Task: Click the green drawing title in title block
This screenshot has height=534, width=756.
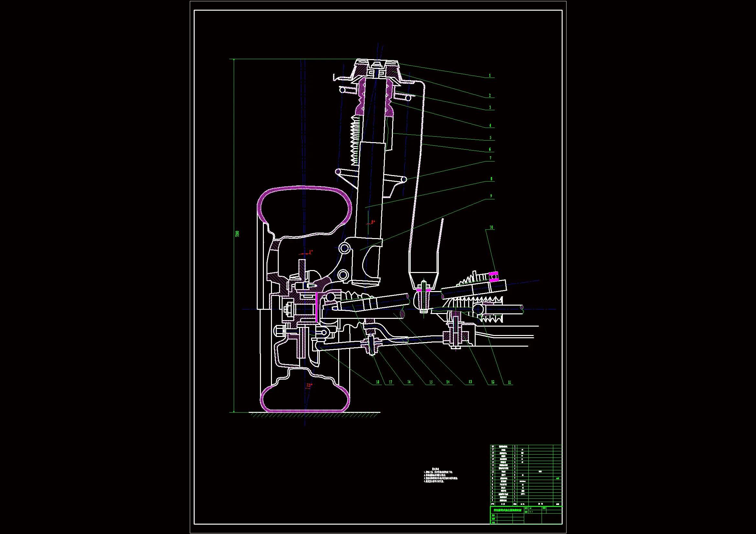Action: [507, 510]
